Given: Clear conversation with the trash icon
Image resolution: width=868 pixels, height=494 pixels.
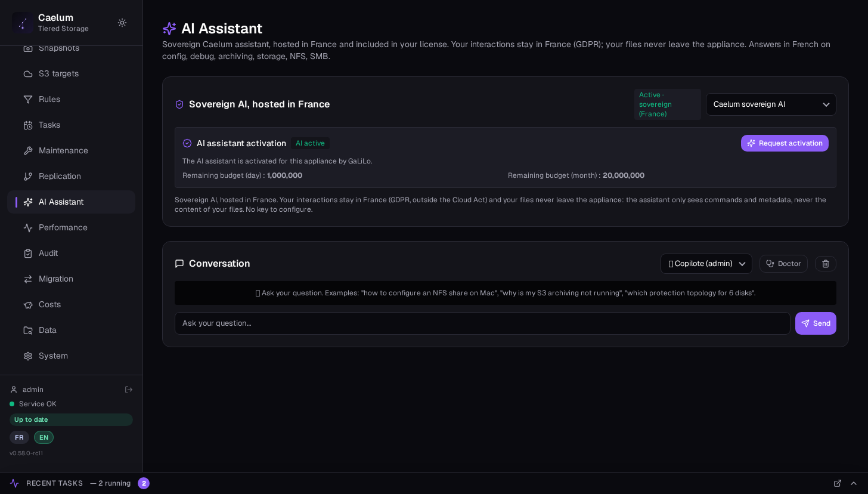Looking at the screenshot, I should coord(826,264).
